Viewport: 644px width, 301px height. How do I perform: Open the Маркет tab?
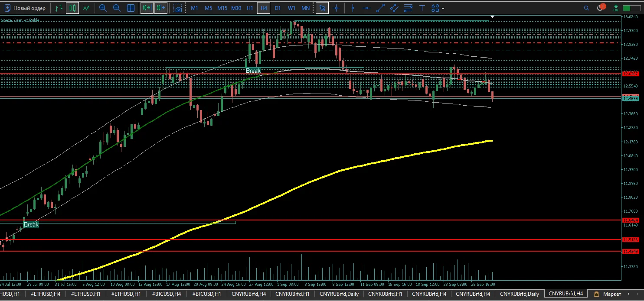tap(608, 294)
